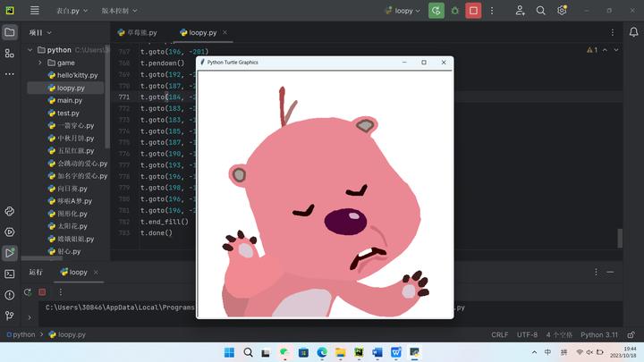Start debugging with the bug icon
Viewport: 644px width, 362px height.
(x=454, y=11)
